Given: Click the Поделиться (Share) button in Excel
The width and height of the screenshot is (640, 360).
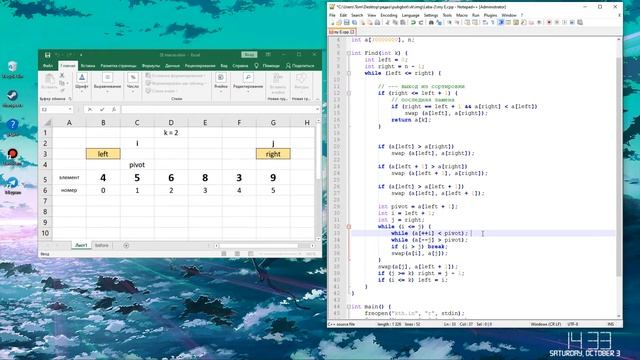Looking at the screenshot, I should 300,66.
